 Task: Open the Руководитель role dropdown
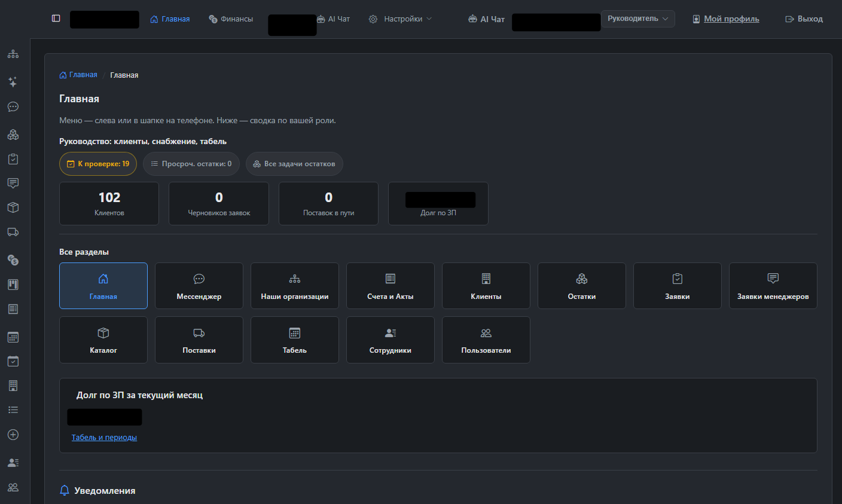[x=638, y=19]
